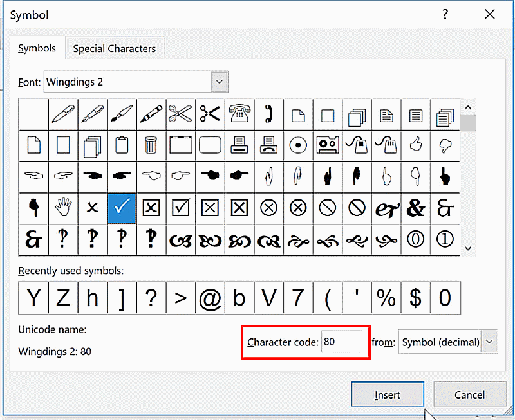This screenshot has width=515, height=420.
Task: Pick the thumbs down symbol
Action: (x=444, y=145)
